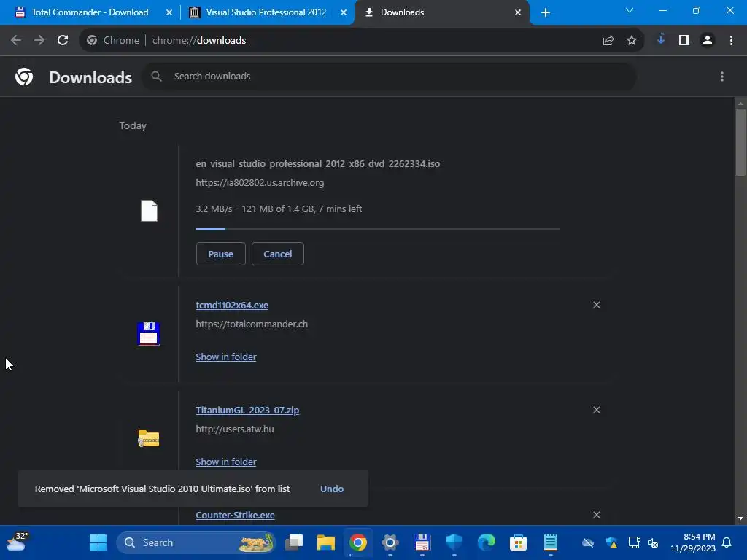Open Microsoft Store from the taskbar
Viewport: 747px width, 560px height.
pos(518,542)
